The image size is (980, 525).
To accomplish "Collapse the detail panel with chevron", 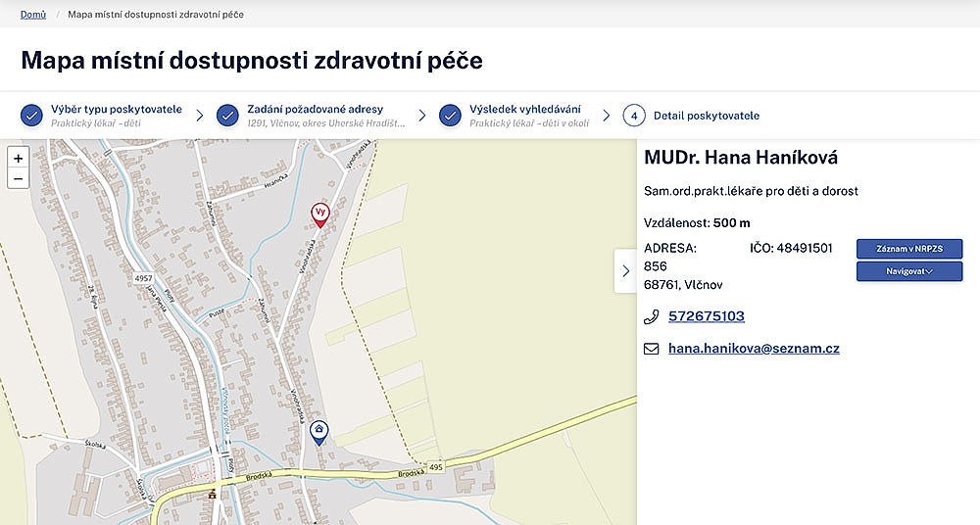I will (x=625, y=270).
